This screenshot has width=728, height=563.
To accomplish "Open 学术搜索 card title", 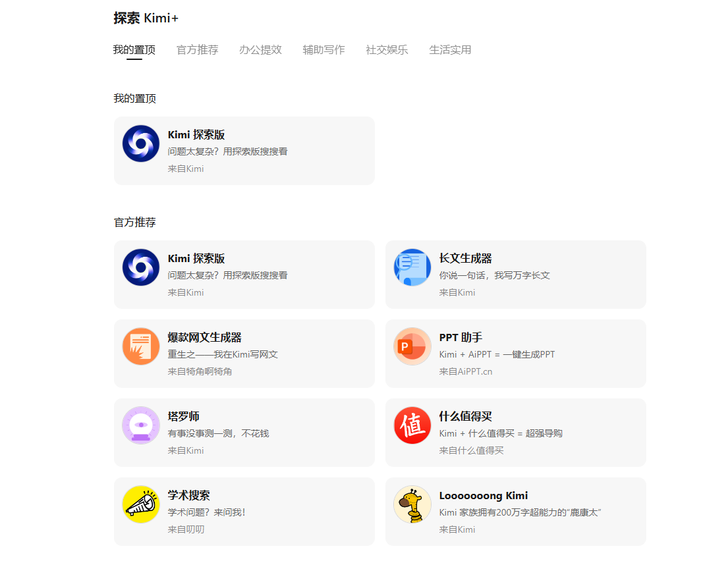I will click(x=189, y=495).
